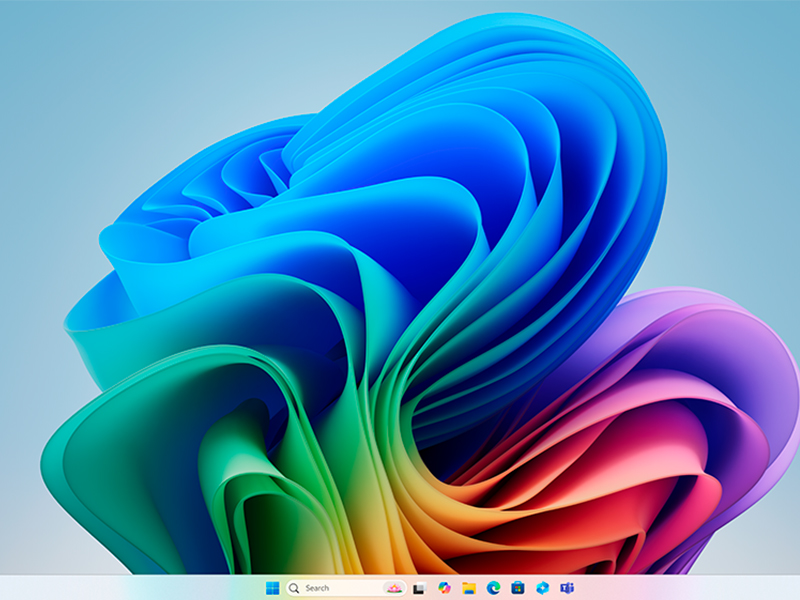
Task: Click the "Search" placeholder text
Action: [x=317, y=588]
